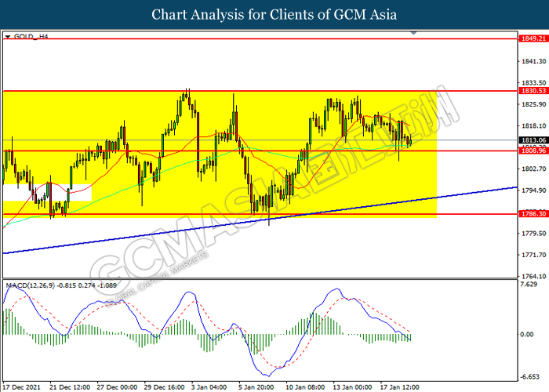Click the 1786.30 support price label
The height and width of the screenshot is (392, 549).
pos(533,213)
